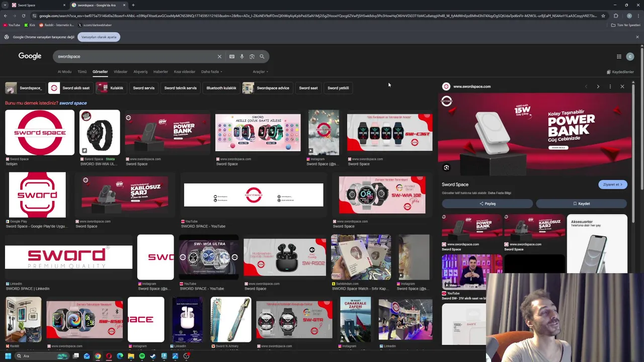Select the Sword teknik servis chip
644x362 pixels.
click(180, 88)
